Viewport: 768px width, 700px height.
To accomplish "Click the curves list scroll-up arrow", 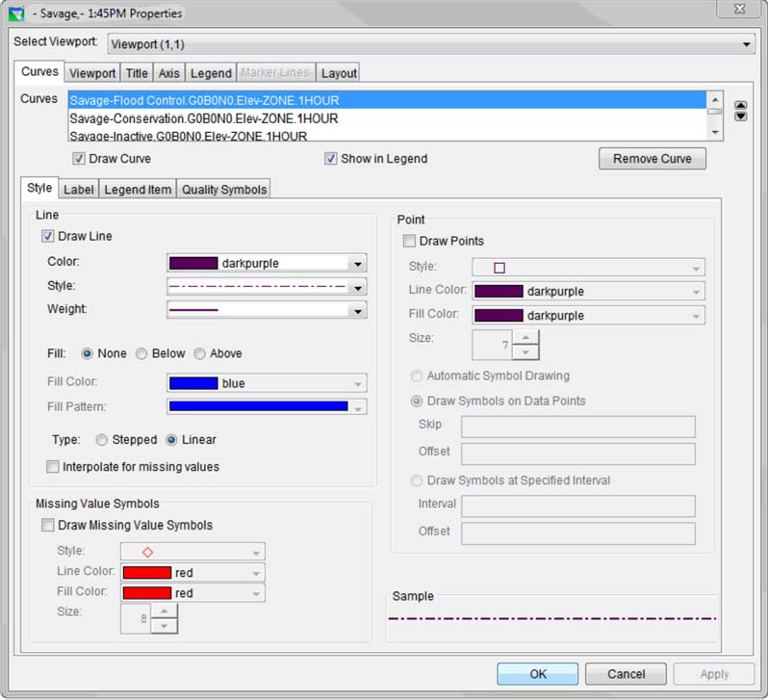I will (x=715, y=99).
